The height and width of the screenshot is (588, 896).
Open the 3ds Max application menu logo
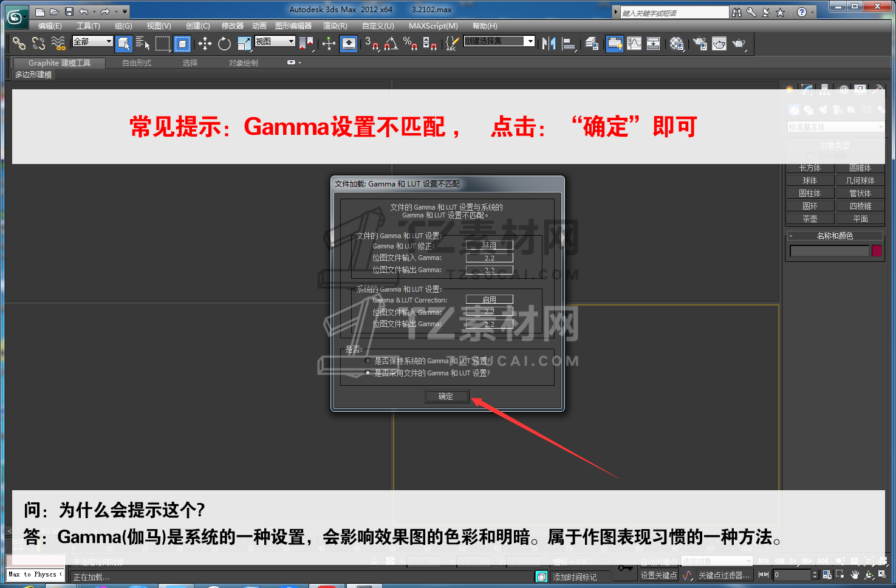point(16,16)
